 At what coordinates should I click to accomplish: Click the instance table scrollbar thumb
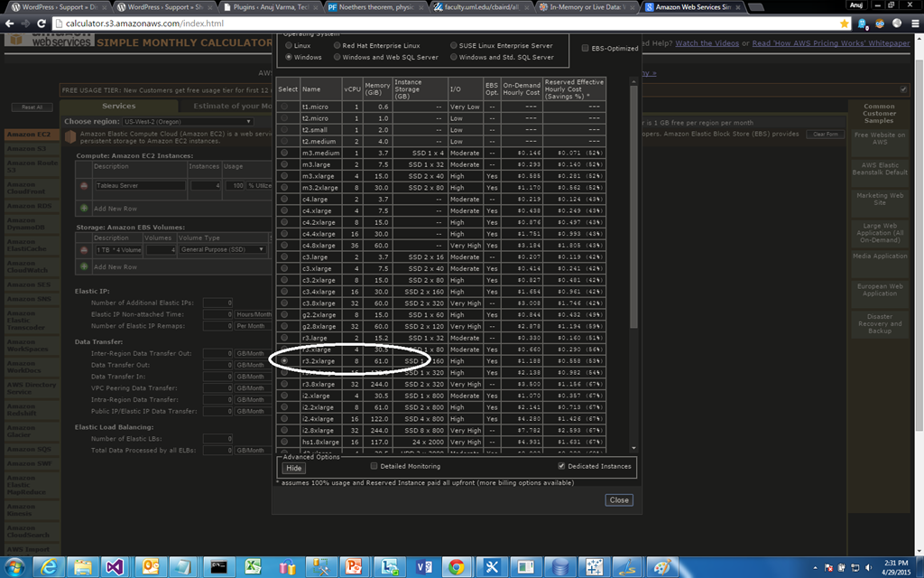click(633, 207)
